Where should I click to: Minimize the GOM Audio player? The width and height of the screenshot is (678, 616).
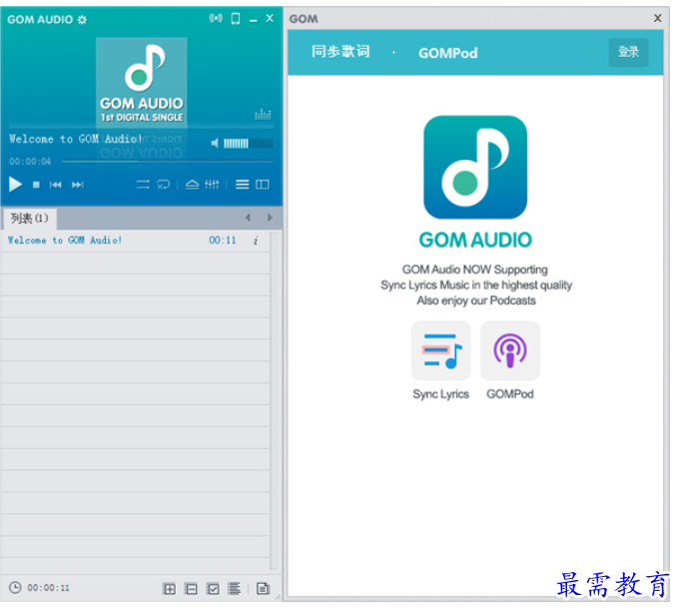[254, 19]
